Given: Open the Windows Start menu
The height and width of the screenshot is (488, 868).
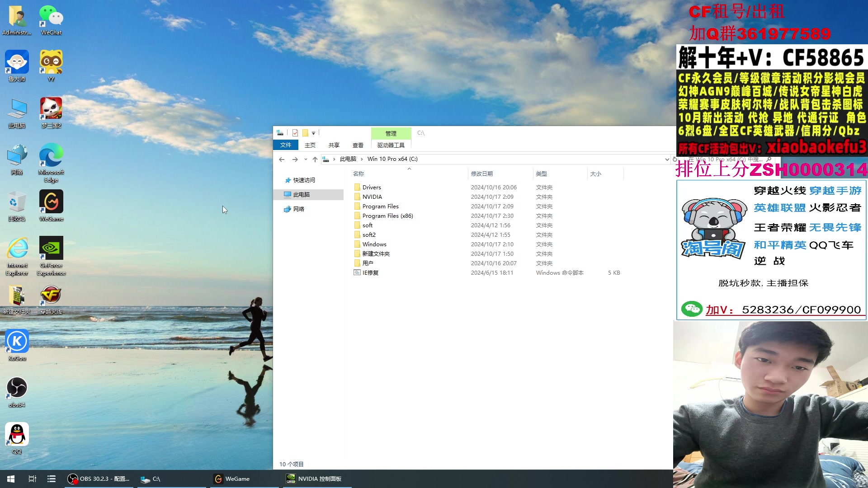Looking at the screenshot, I should [11, 479].
